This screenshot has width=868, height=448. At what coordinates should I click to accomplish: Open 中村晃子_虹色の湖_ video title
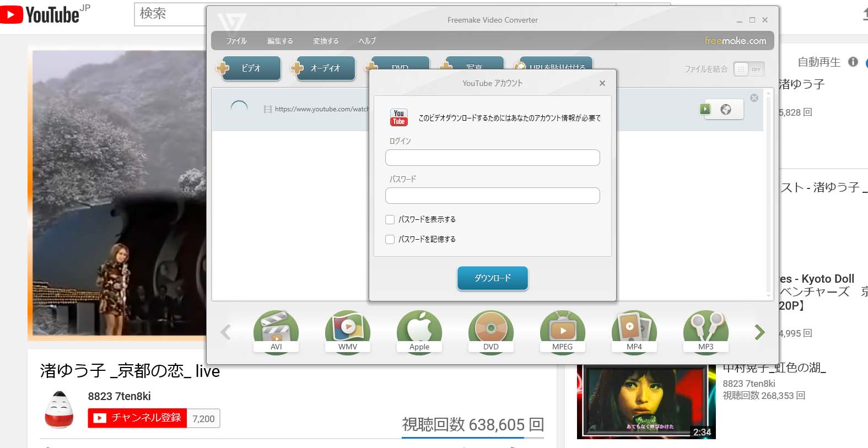(x=774, y=368)
